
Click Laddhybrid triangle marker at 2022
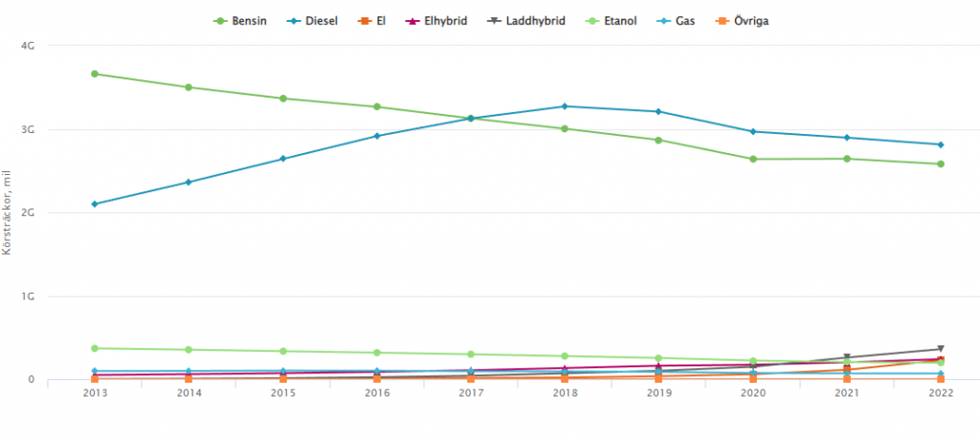pos(941,349)
